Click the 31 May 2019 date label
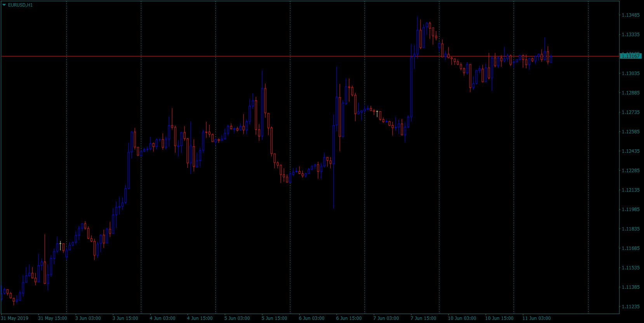 [15, 318]
